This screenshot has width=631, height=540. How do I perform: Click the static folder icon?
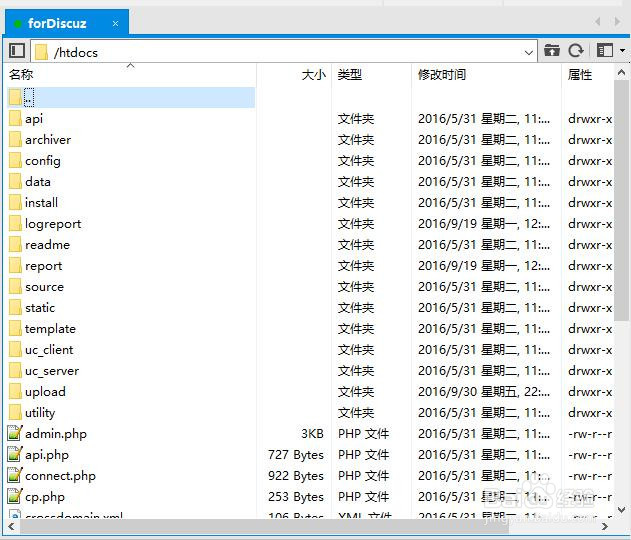15,307
